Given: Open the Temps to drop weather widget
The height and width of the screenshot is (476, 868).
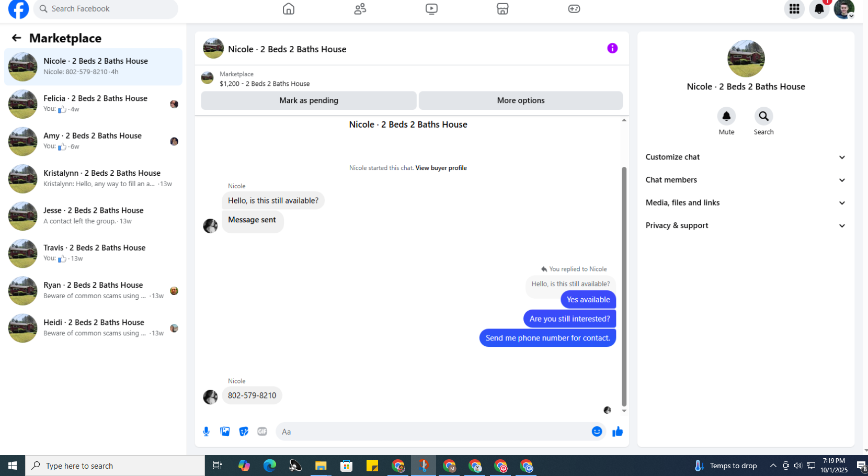Looking at the screenshot, I should pyautogui.click(x=726, y=466).
